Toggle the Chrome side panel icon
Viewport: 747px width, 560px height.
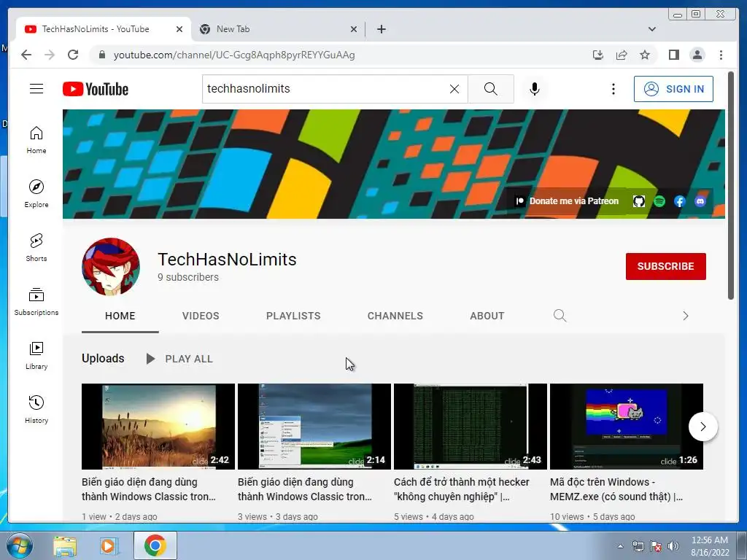point(673,55)
